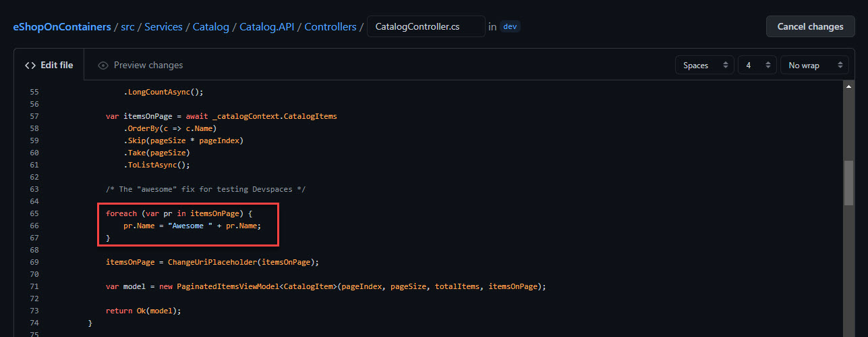Click the return Ok(model) code line
Viewport: 868px width, 337px height.
[x=144, y=311]
